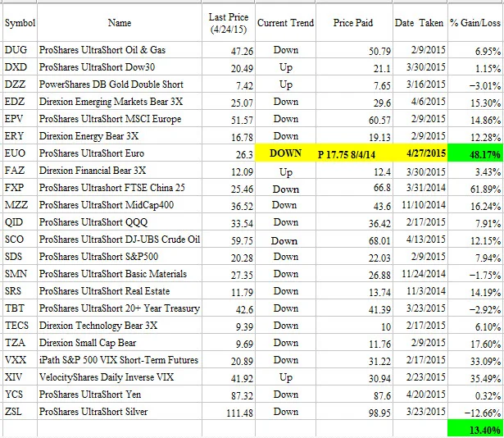Select price paid 60.57 cell
Screen dimensions: 504x438
click(354, 120)
